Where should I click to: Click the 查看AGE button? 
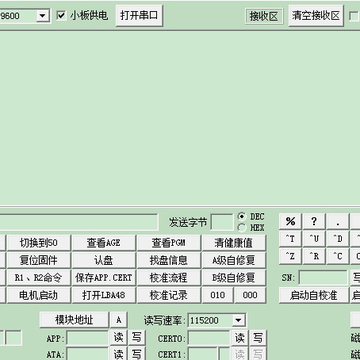(104, 243)
